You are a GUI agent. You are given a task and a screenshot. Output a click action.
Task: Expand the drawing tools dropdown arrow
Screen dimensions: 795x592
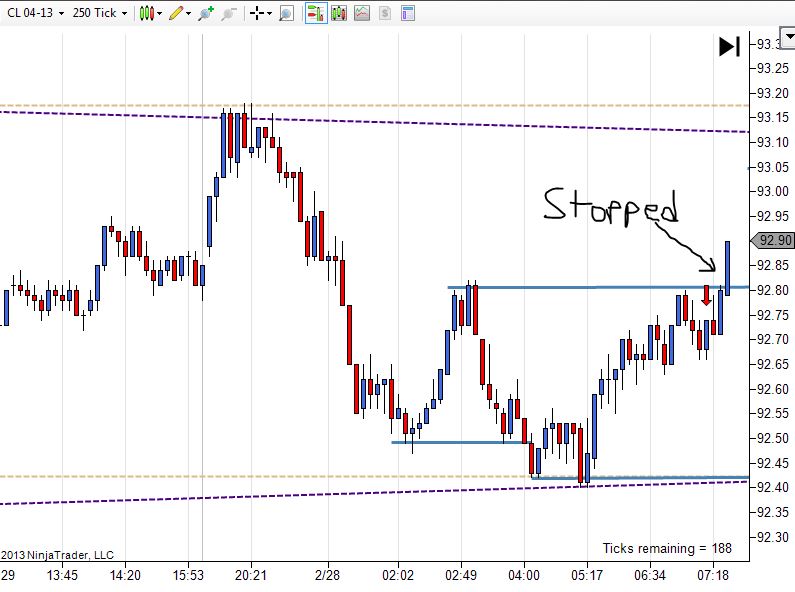[x=189, y=14]
